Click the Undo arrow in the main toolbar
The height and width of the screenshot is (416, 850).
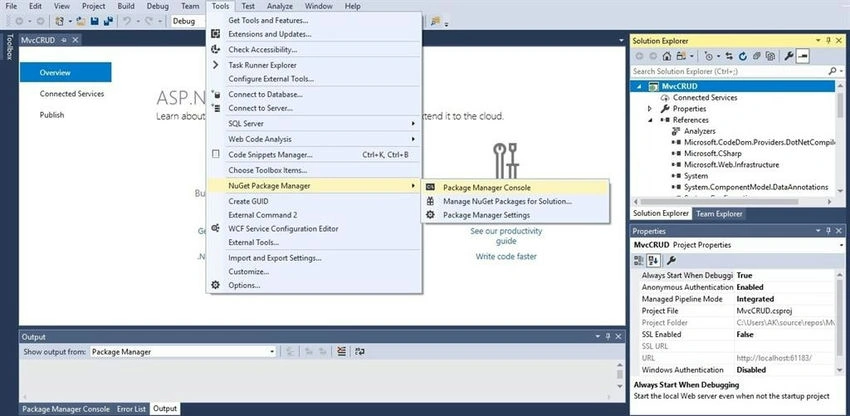tap(126, 21)
